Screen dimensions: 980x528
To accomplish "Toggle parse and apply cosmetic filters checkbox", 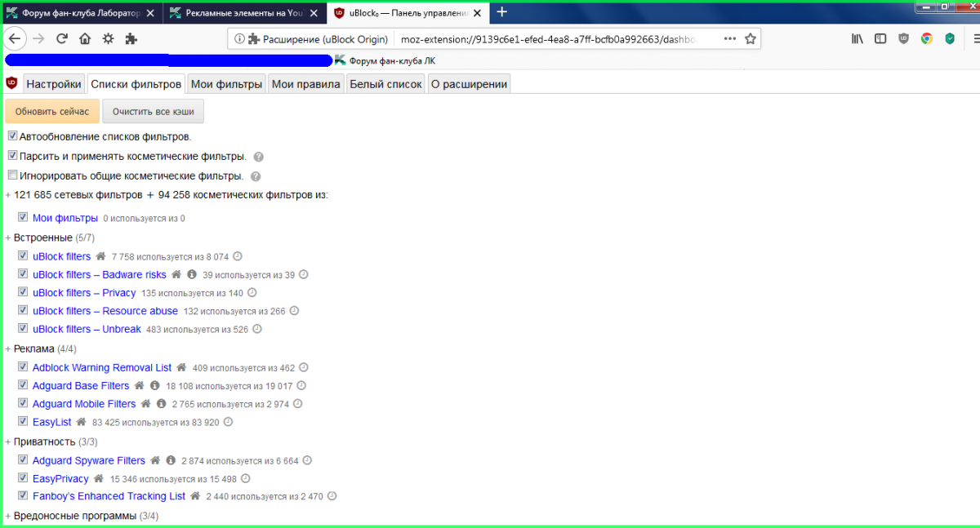I will pyautogui.click(x=12, y=156).
